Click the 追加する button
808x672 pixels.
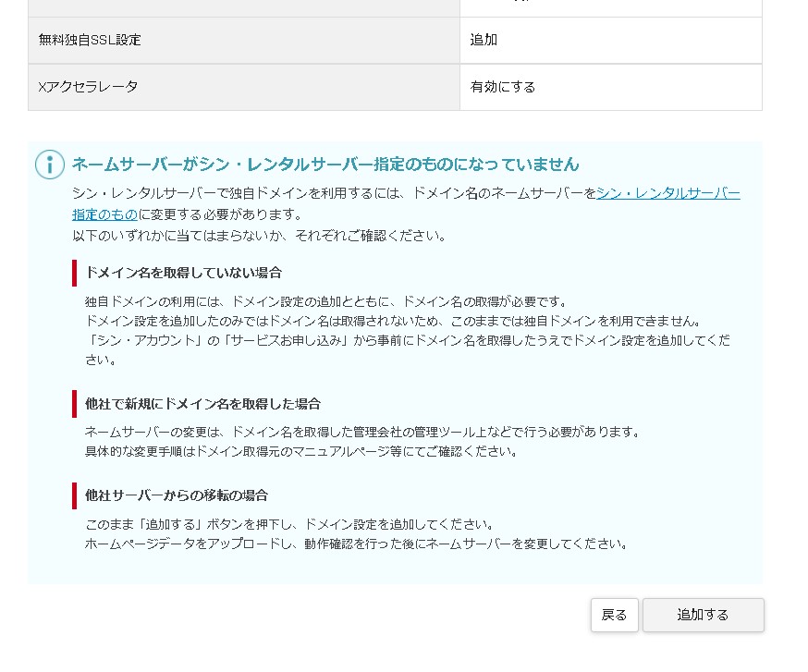coord(703,615)
